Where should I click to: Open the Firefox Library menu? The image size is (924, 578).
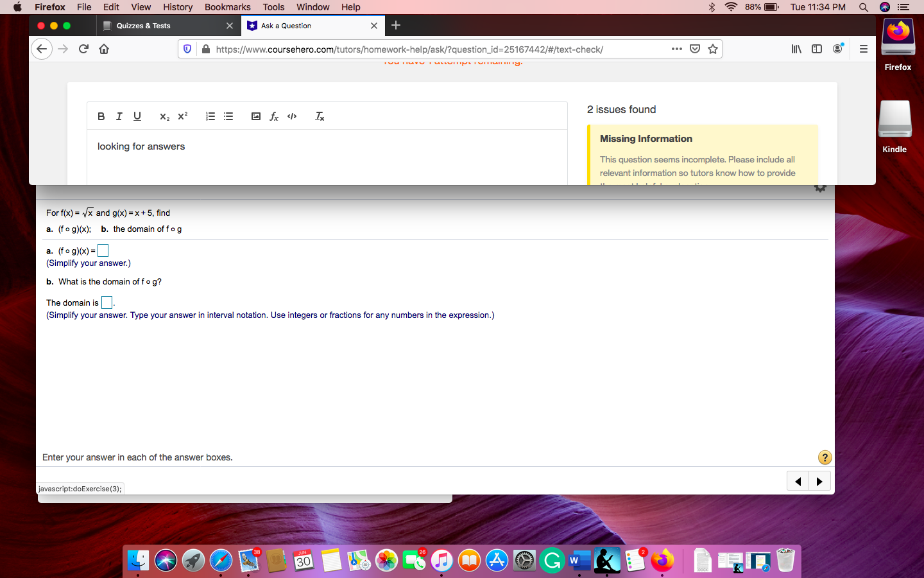click(x=796, y=49)
